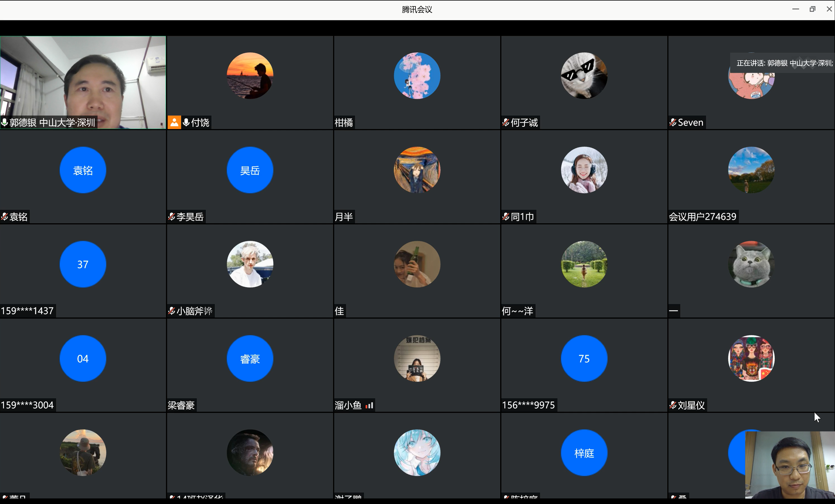Click muted mic icon next to 小脑斧
This screenshot has width=835, height=504.
(x=171, y=311)
